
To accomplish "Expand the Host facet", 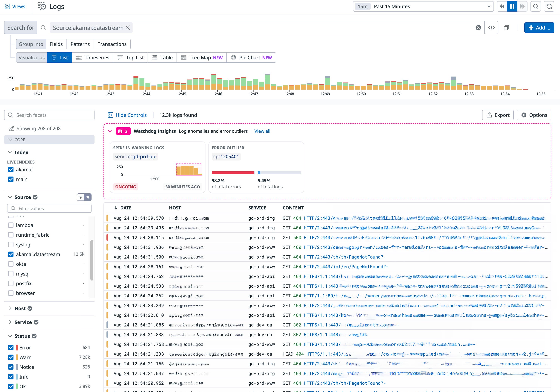I will pyautogui.click(x=10, y=308).
